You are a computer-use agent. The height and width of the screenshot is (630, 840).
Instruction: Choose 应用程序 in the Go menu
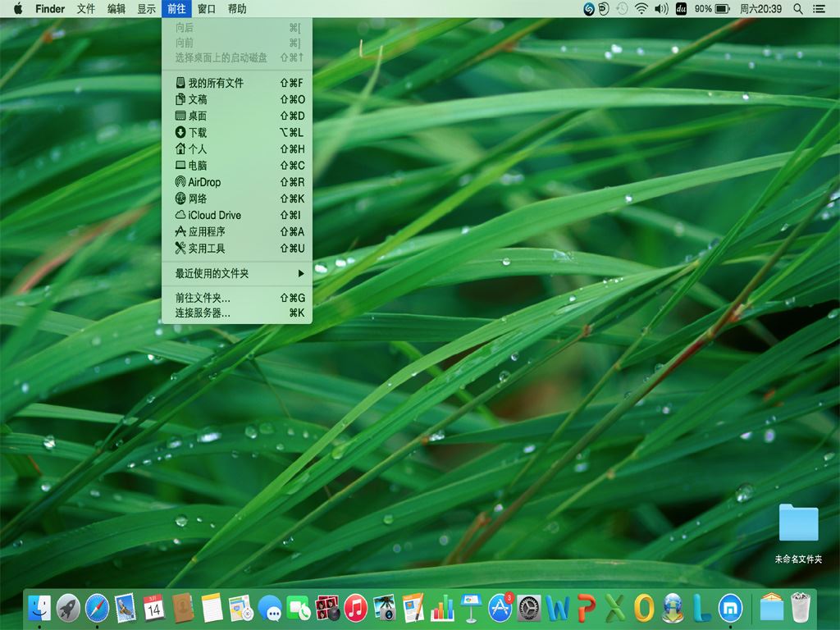pos(207,231)
